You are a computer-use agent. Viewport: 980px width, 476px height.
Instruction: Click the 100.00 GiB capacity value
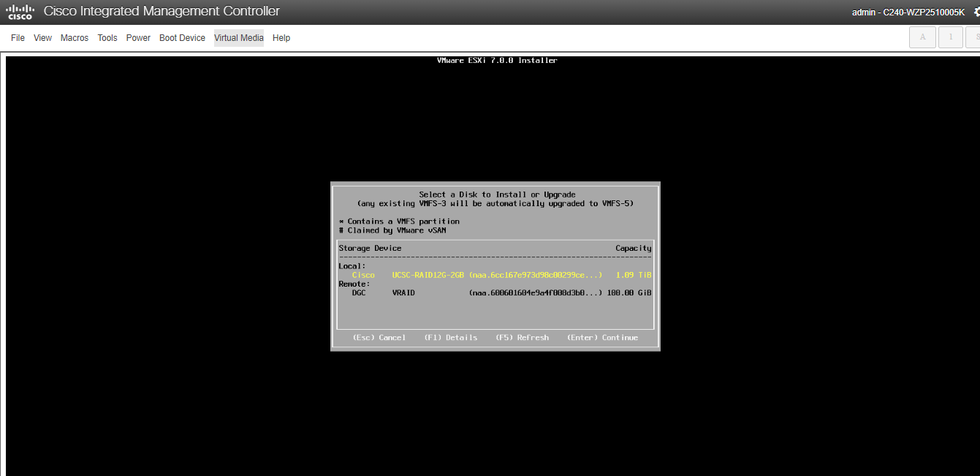(x=629, y=292)
